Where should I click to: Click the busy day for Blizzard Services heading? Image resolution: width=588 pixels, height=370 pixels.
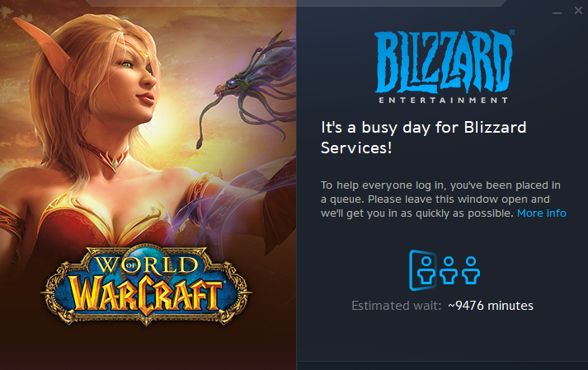coord(424,138)
